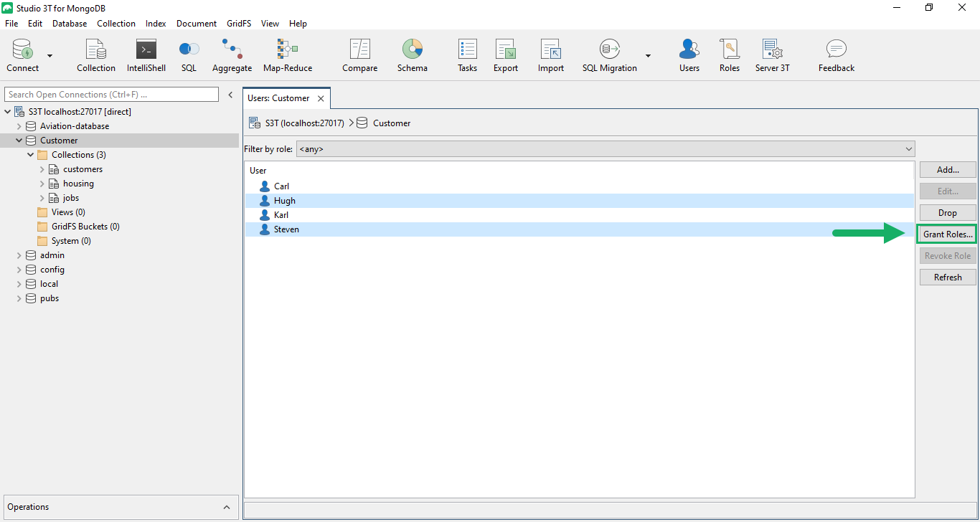
Task: Collapse the Customer database node
Action: click(x=19, y=140)
